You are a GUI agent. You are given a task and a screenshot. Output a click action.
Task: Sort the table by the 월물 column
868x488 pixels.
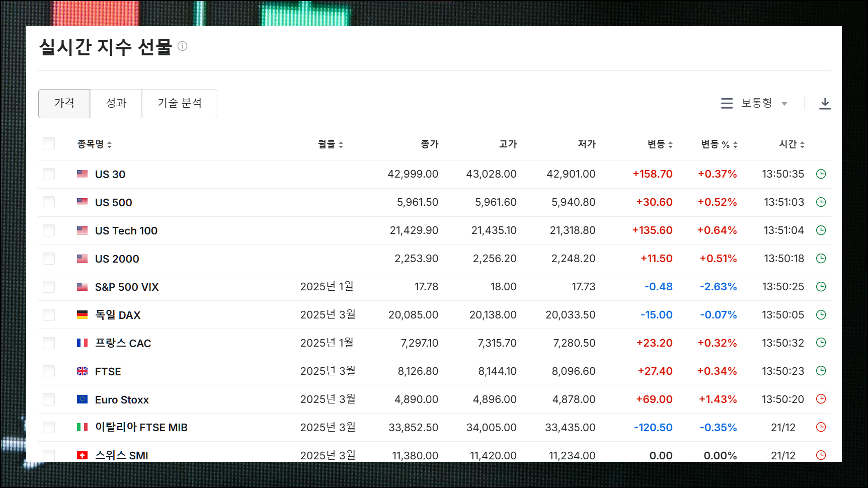click(330, 144)
